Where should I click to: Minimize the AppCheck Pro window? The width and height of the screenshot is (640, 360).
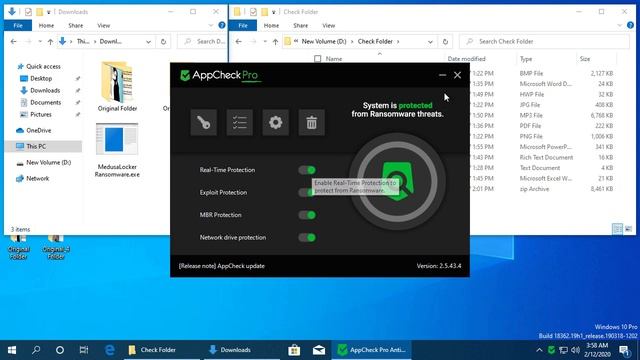pos(442,75)
